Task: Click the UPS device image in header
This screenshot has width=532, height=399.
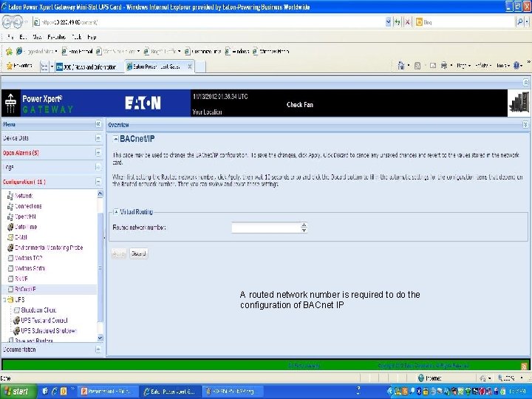Action: 519,103
